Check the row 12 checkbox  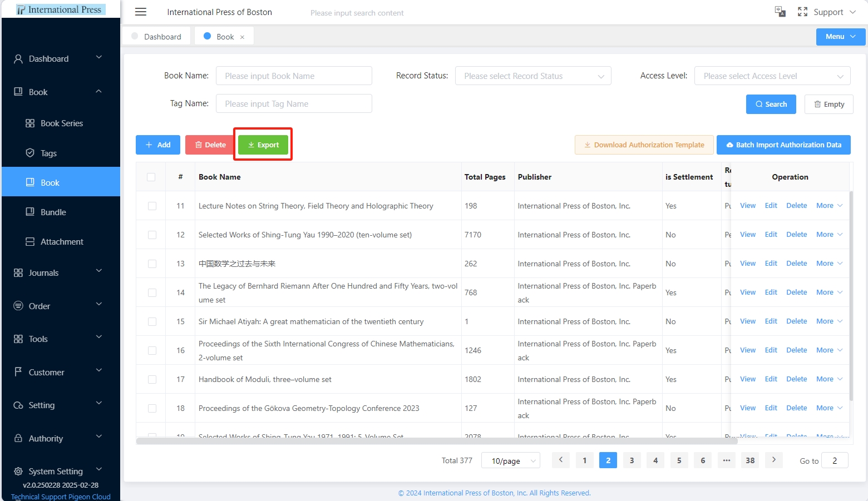pyautogui.click(x=152, y=235)
